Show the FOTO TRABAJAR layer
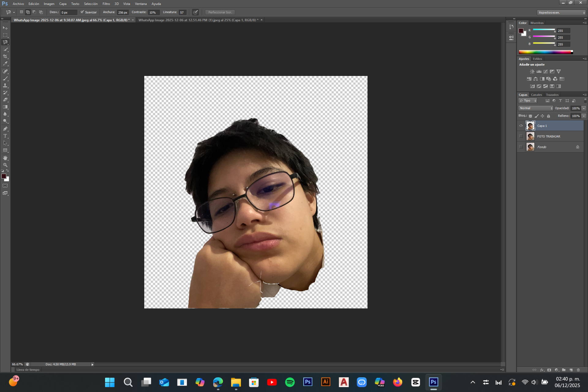Screen dimensions: 588x392 [x=521, y=136]
